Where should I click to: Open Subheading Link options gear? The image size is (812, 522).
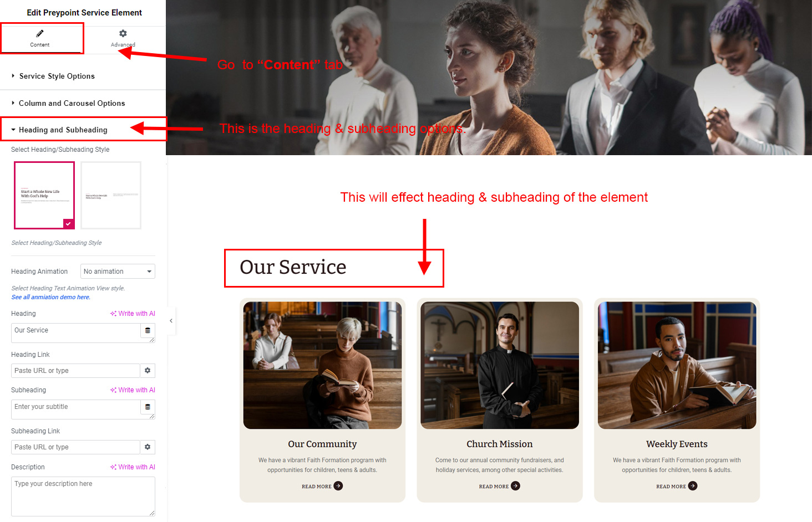pyautogui.click(x=148, y=447)
